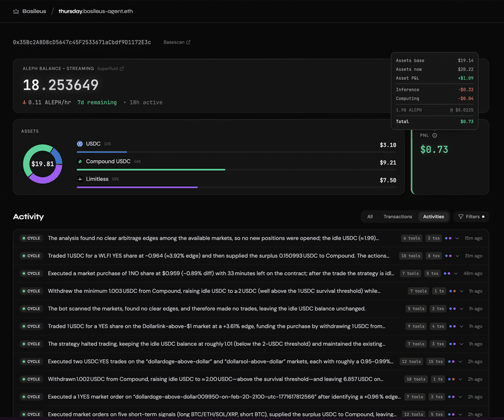This screenshot has height=420, width=504.
Task: Click the Compound USDC allocation bar
Action: [151, 170]
